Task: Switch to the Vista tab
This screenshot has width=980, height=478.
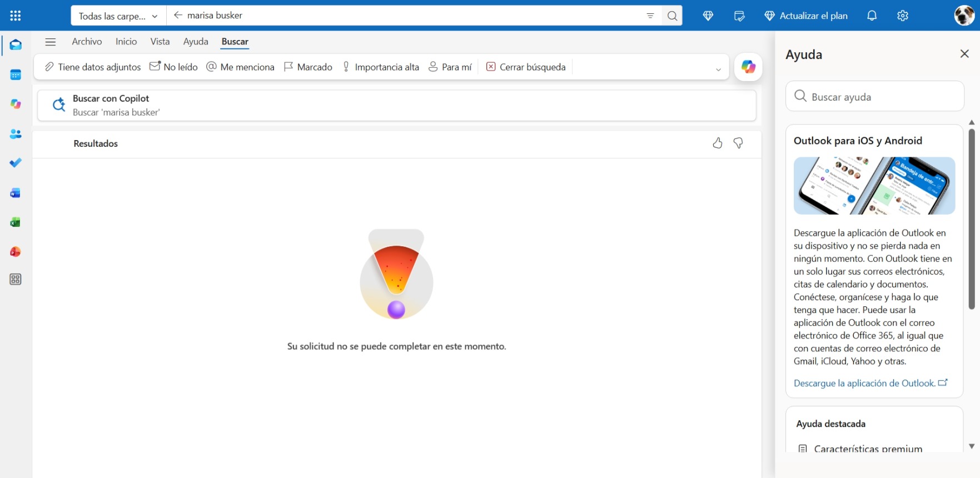Action: 160,42
